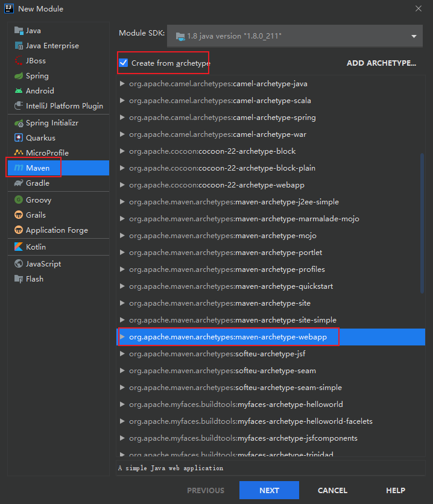Click the disabled PREVIOUS button
The width and height of the screenshot is (433, 504).
tap(206, 490)
